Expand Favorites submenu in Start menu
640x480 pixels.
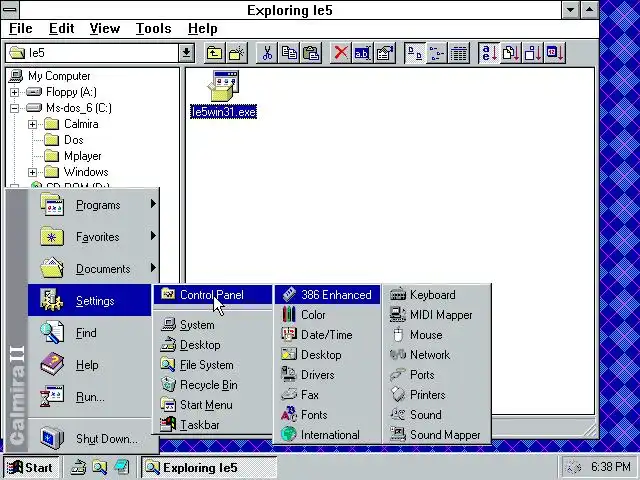click(93, 236)
